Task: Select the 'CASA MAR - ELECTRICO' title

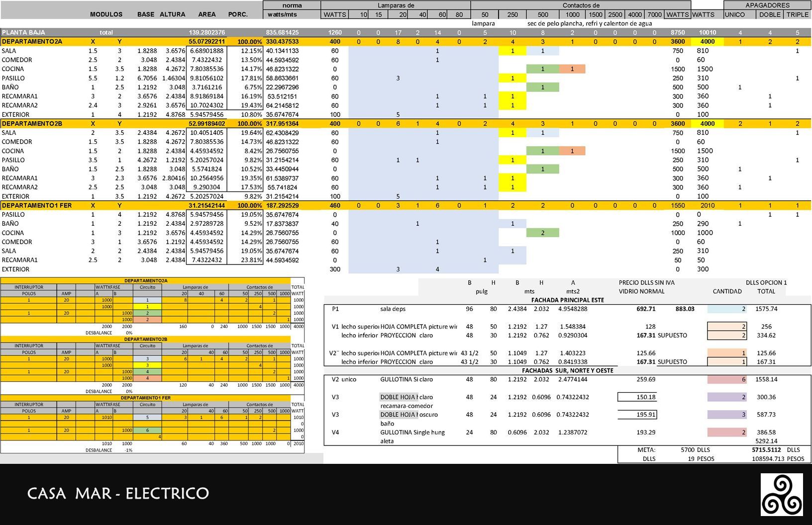Action: 118,494
